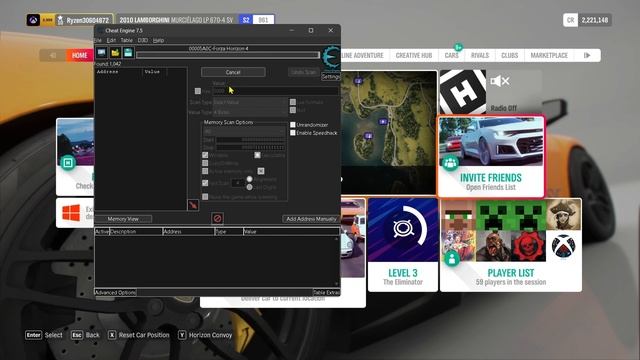Click the Description column header
The width and height of the screenshot is (640, 360).
pyautogui.click(x=136, y=231)
